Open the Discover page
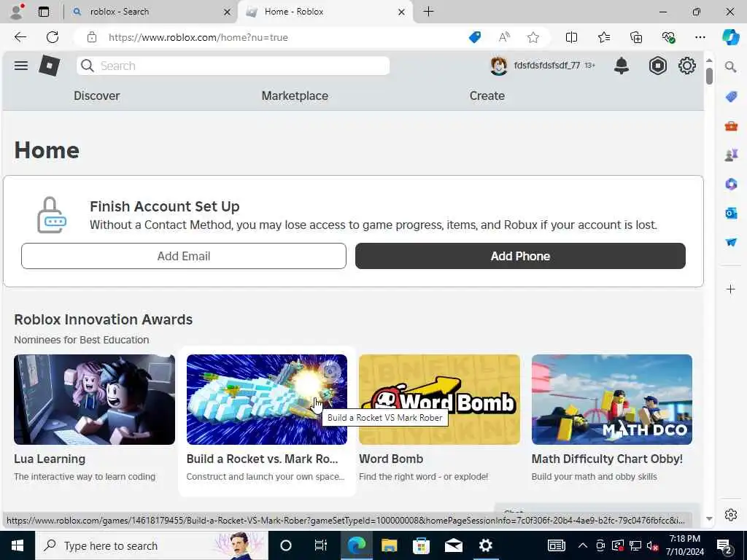 pos(97,96)
